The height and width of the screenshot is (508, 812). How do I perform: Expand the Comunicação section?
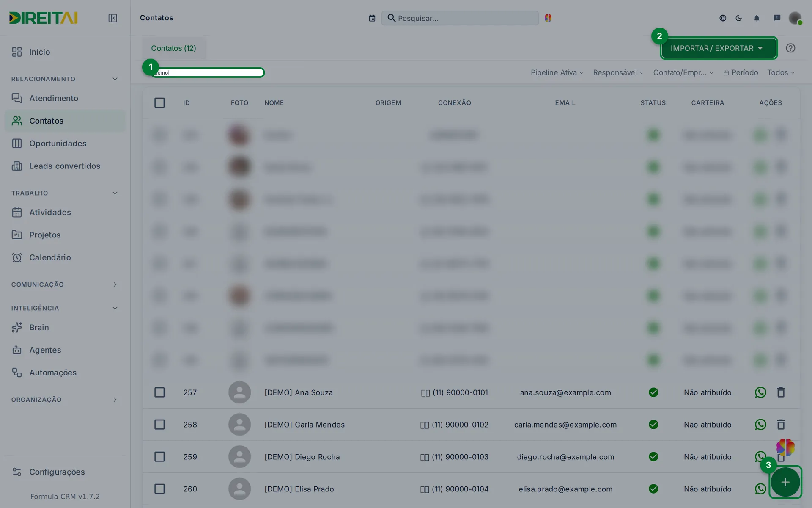64,284
